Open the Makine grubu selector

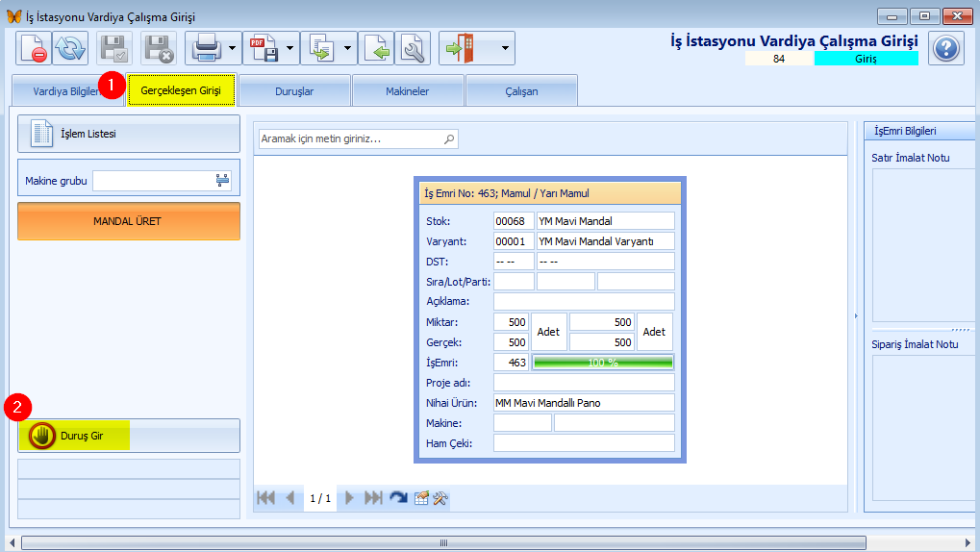pos(223,180)
